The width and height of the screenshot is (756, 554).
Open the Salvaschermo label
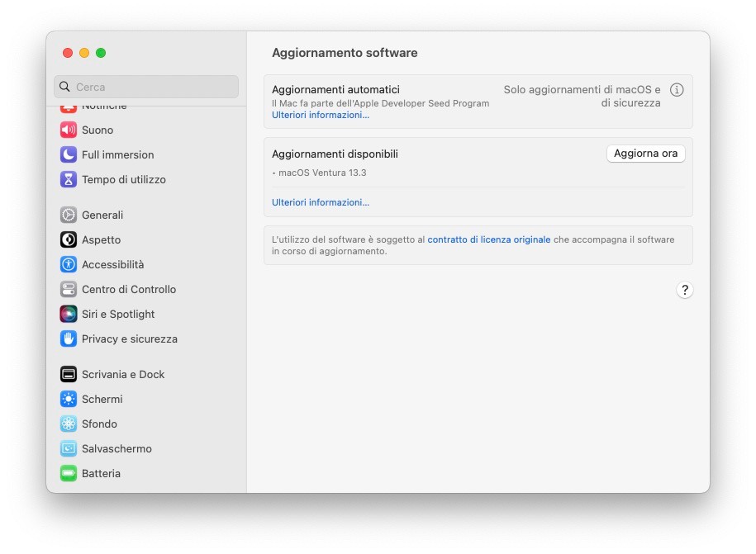(x=116, y=448)
